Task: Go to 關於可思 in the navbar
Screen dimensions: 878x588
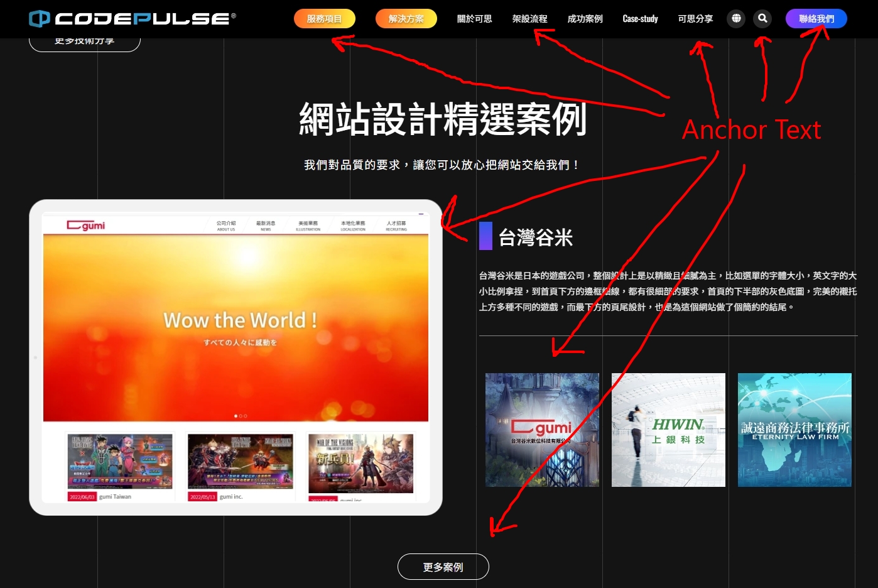Action: [474, 19]
